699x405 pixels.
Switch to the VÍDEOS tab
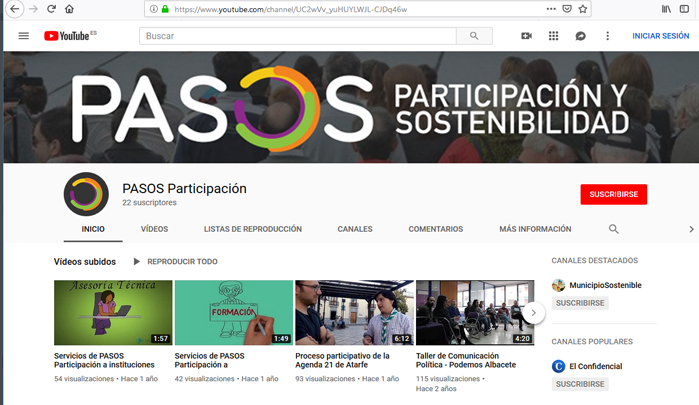[154, 229]
